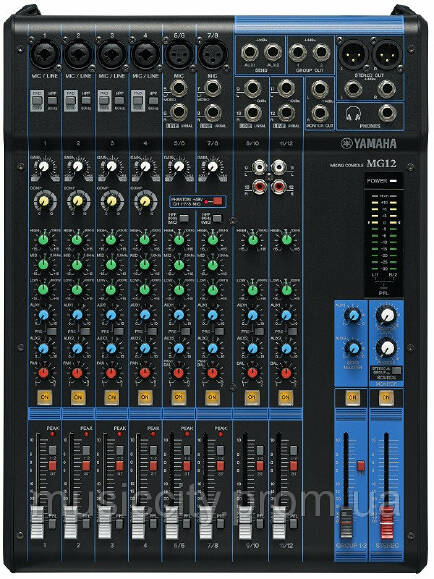434x579 pixels.
Task: Click the Yamaha logo
Action: click(x=369, y=143)
